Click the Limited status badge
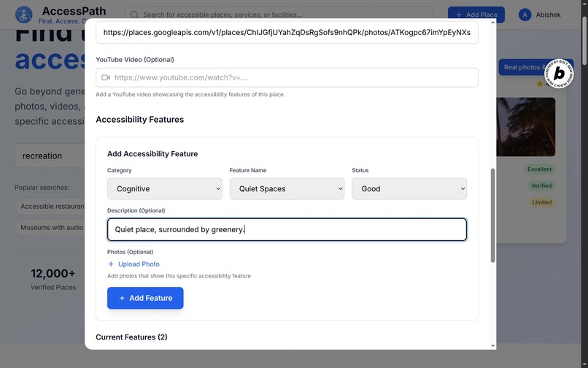The width and height of the screenshot is (588, 368). coord(542,202)
